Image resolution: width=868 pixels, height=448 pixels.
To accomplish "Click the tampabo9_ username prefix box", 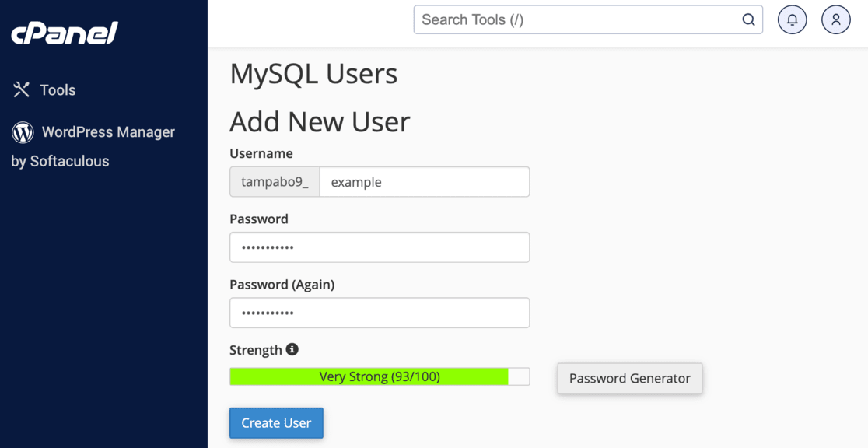I will tap(274, 181).
